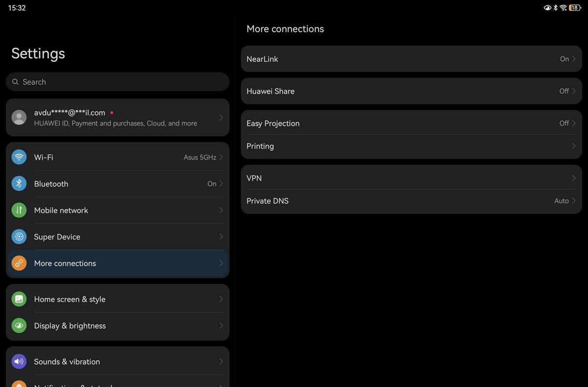This screenshot has width=588, height=387.
Task: Click the Display & brightness eye icon
Action: tap(19, 326)
